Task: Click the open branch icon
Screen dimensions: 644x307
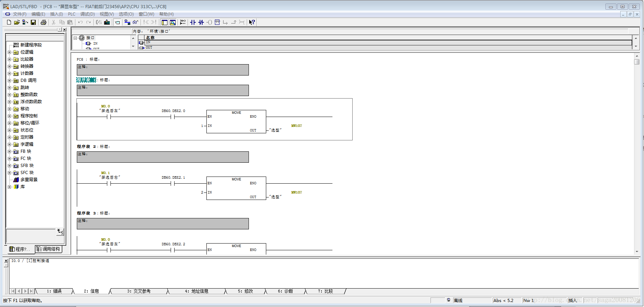Action: click(226, 22)
